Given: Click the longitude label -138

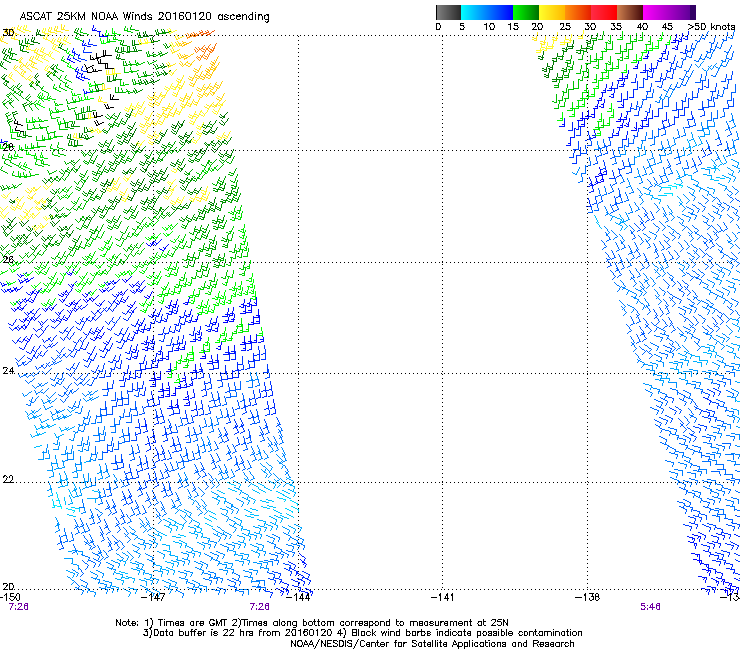Looking at the screenshot, I should (x=588, y=597).
